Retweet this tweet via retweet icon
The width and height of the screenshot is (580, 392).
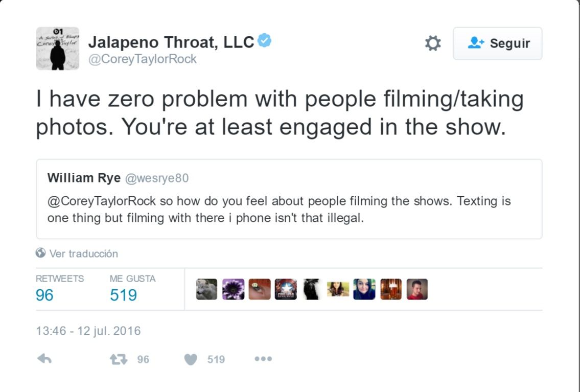coord(118,359)
